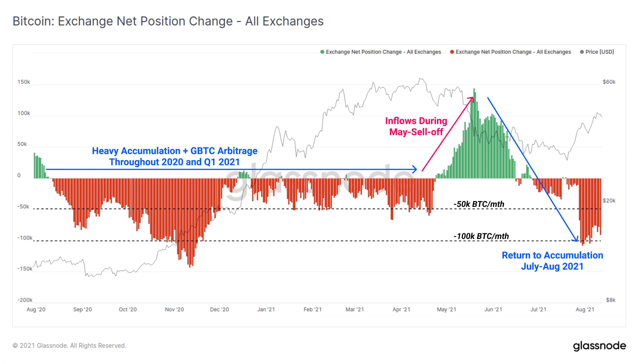
Task: Click the Glassnode copyright notice text
Action: (70, 346)
